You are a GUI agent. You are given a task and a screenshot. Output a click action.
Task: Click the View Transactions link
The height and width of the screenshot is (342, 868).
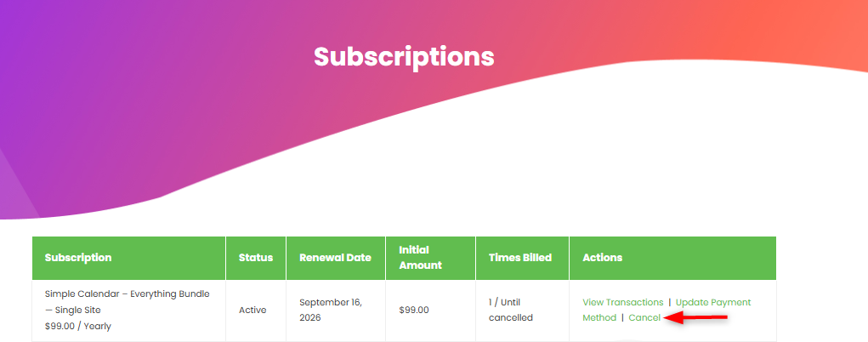point(622,302)
